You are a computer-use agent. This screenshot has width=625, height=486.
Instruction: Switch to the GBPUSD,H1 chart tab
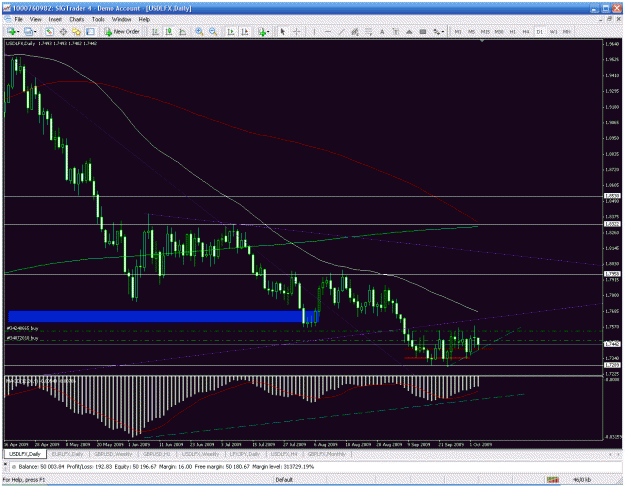coord(157,454)
